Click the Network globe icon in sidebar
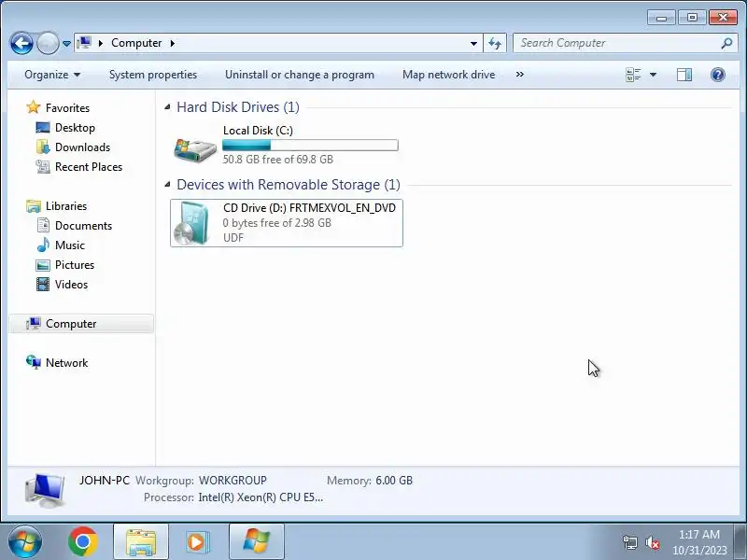Image resolution: width=747 pixels, height=560 pixels. click(34, 362)
